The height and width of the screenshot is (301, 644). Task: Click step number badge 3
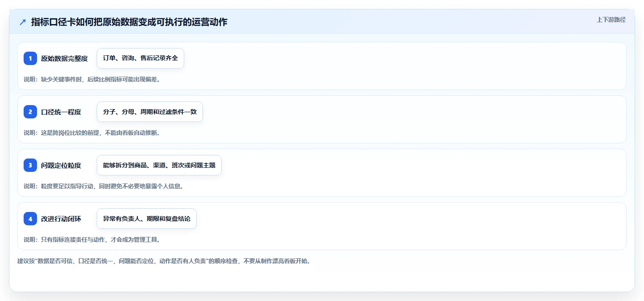click(30, 165)
